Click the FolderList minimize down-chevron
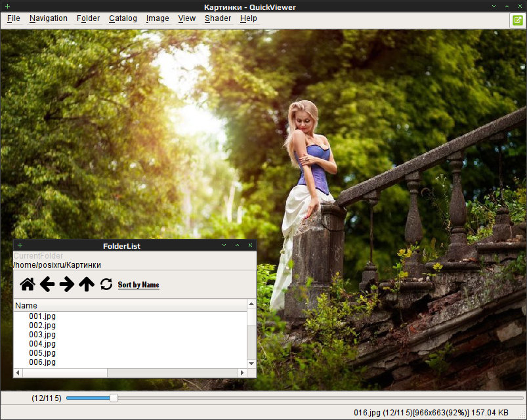The width and height of the screenshot is (527, 420). 224,245
